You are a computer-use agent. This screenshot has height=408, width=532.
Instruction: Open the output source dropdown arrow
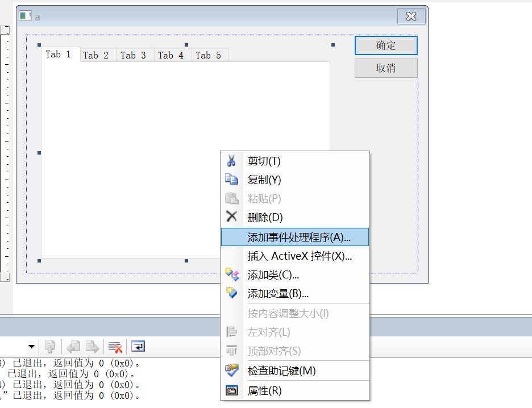pos(31,347)
